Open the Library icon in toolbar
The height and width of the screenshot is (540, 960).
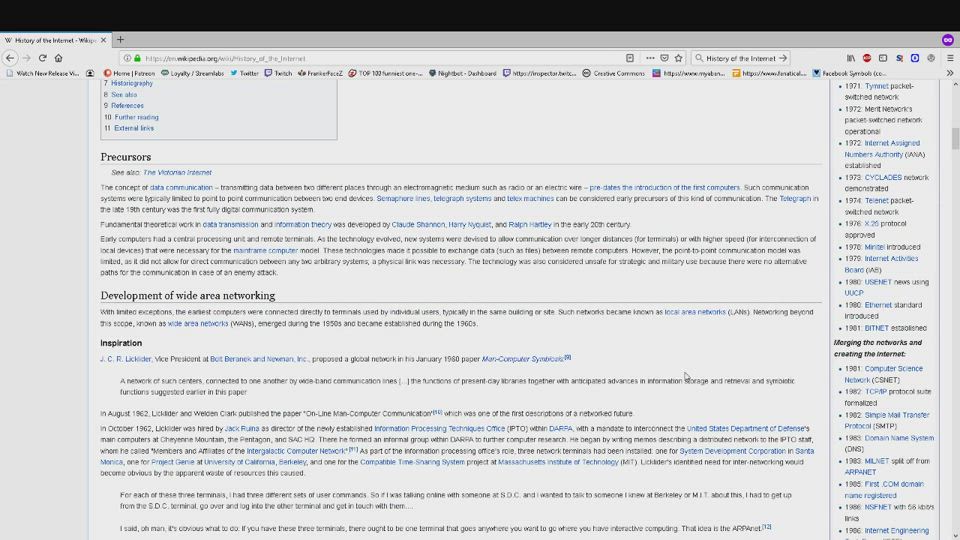tap(851, 58)
